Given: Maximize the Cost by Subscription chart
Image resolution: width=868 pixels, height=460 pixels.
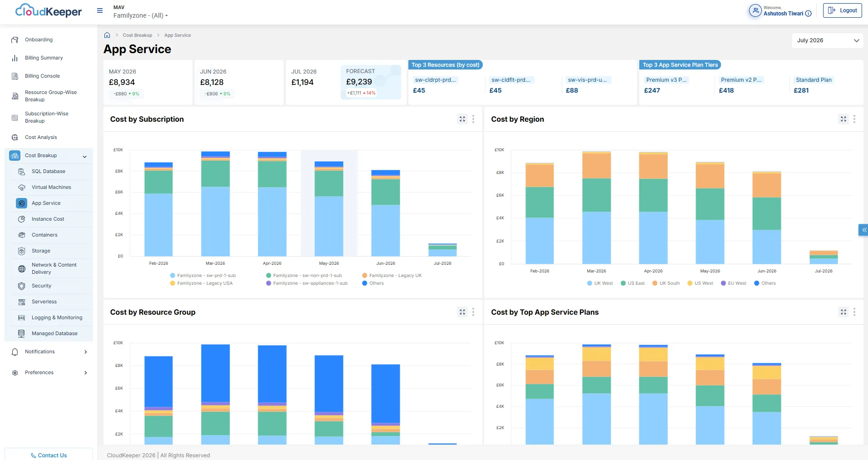Looking at the screenshot, I should [x=462, y=119].
